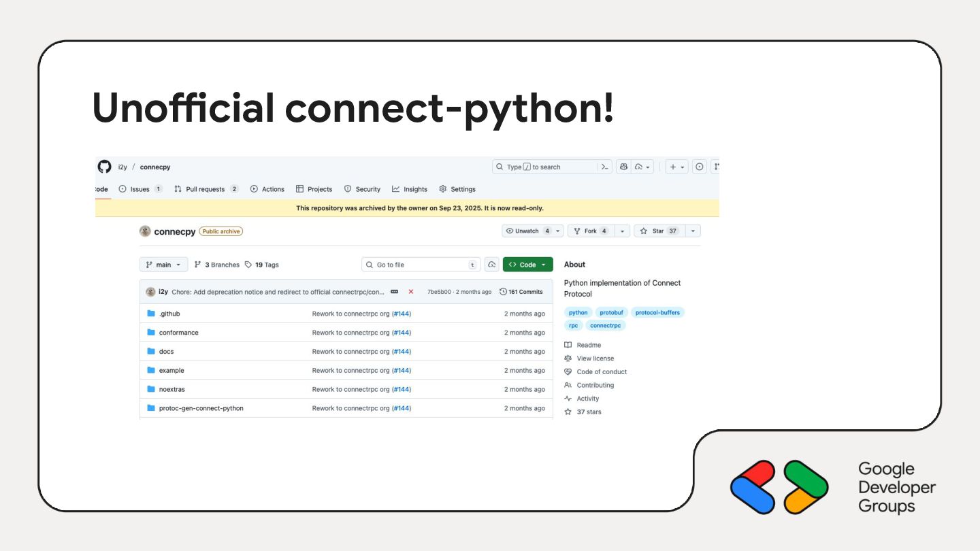Expand the Star lists caret
Viewport: 980px width, 551px height.
(x=693, y=231)
